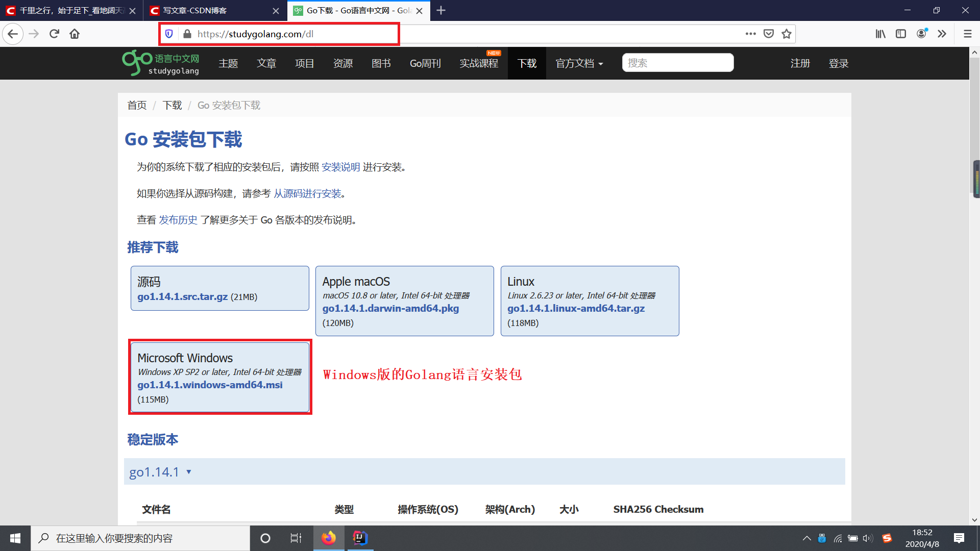980x551 pixels.
Task: Open the 图书 nav menu item
Action: (x=381, y=63)
